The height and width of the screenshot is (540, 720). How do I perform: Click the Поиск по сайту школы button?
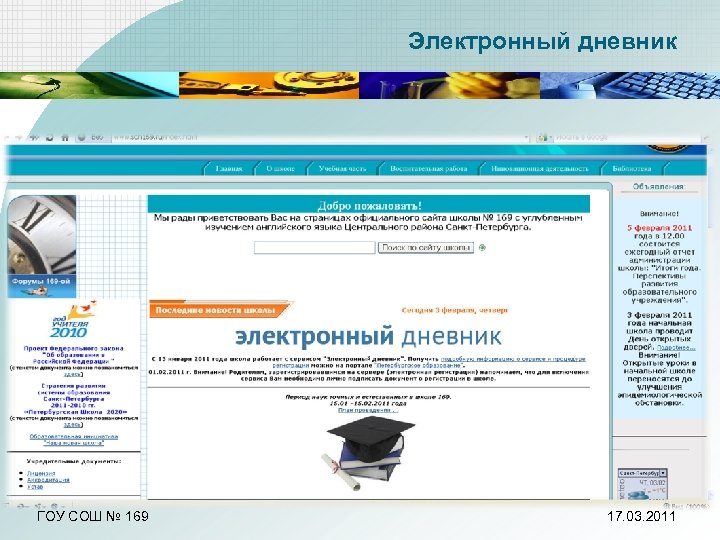point(426,248)
